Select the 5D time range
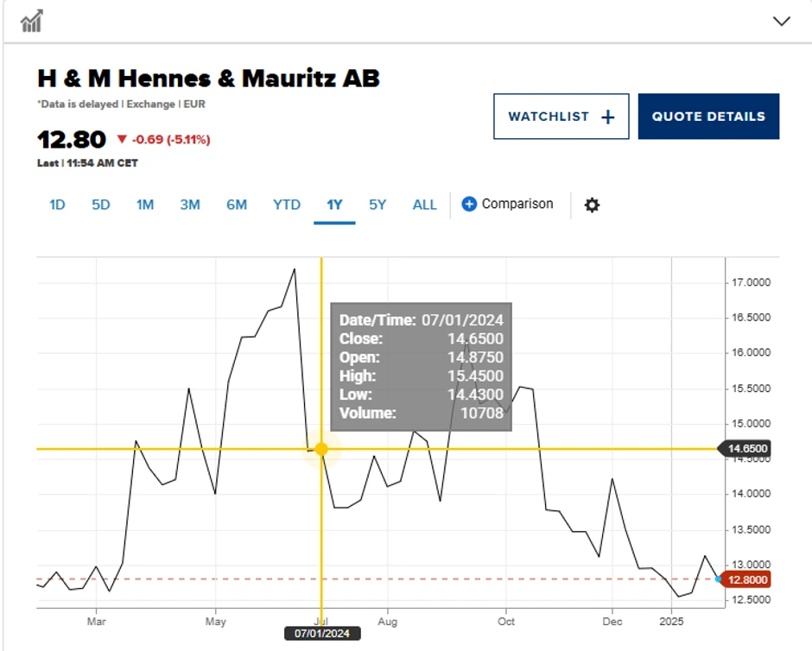Viewport: 812px width, 651px height. click(x=101, y=205)
